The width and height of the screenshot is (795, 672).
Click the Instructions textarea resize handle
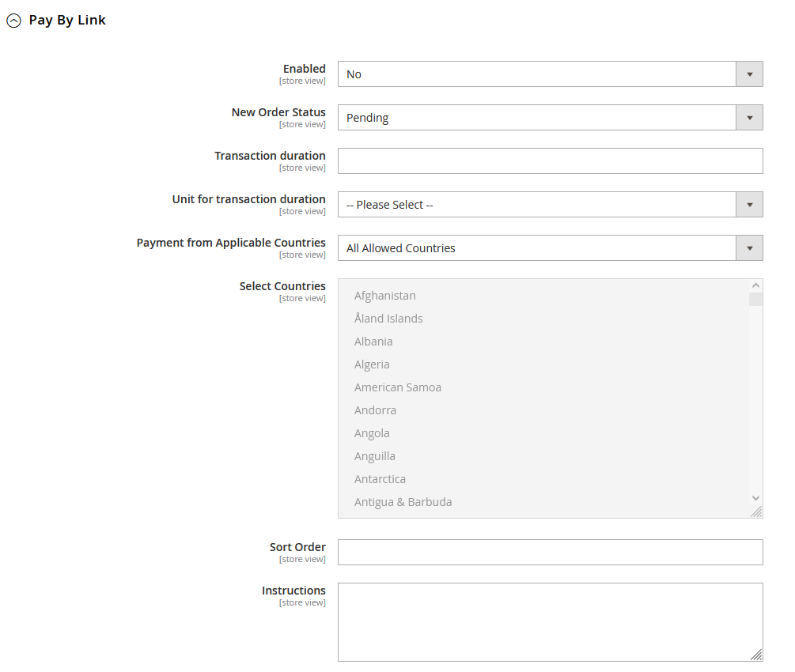756,655
